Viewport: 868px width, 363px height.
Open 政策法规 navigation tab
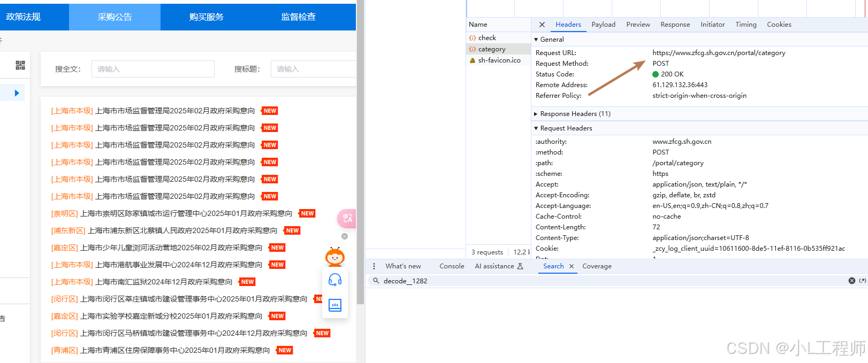(24, 17)
